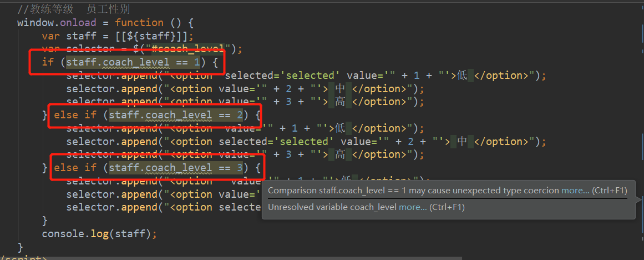Place cursor on 'window.onload' text
This screenshot has height=260, width=644.
(x=56, y=23)
